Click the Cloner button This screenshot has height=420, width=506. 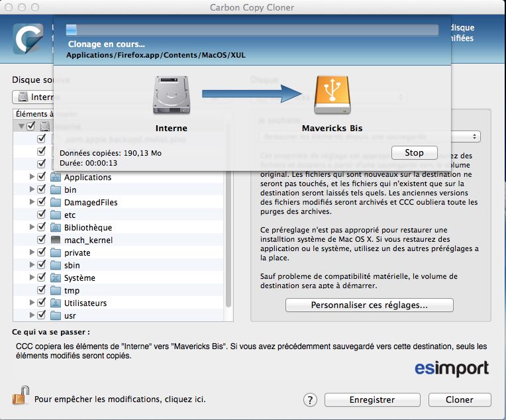(x=460, y=400)
